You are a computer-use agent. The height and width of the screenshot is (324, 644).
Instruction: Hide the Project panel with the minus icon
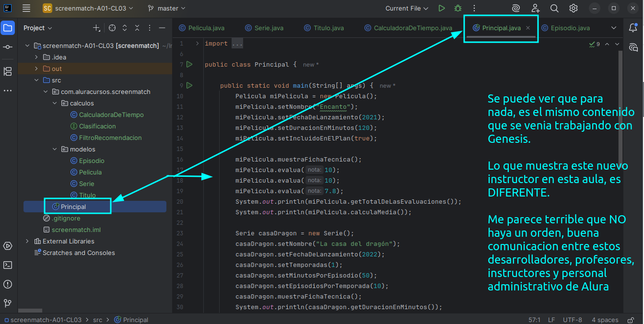tap(162, 28)
